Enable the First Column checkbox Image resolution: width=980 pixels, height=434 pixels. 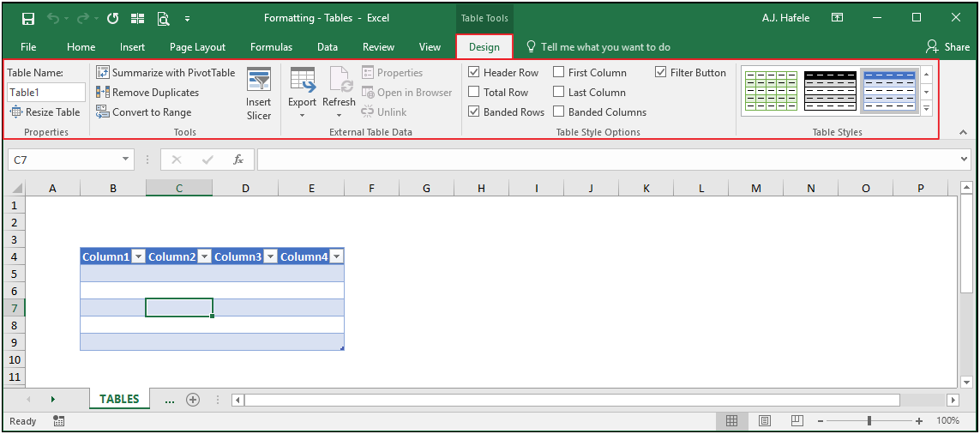click(558, 73)
